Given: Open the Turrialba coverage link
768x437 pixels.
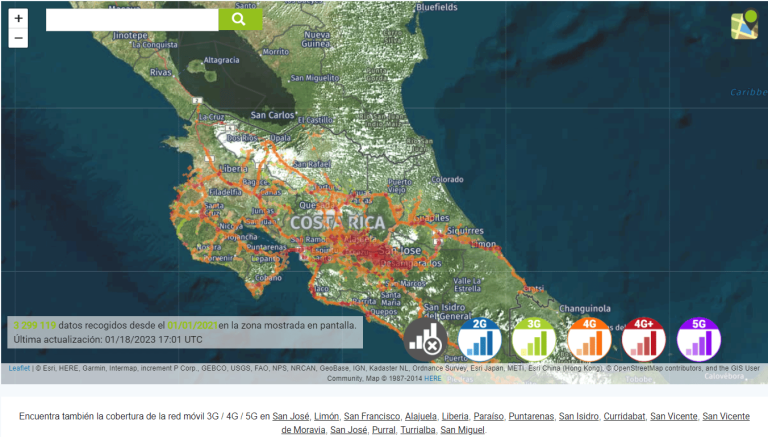Looking at the screenshot, I should (x=418, y=430).
